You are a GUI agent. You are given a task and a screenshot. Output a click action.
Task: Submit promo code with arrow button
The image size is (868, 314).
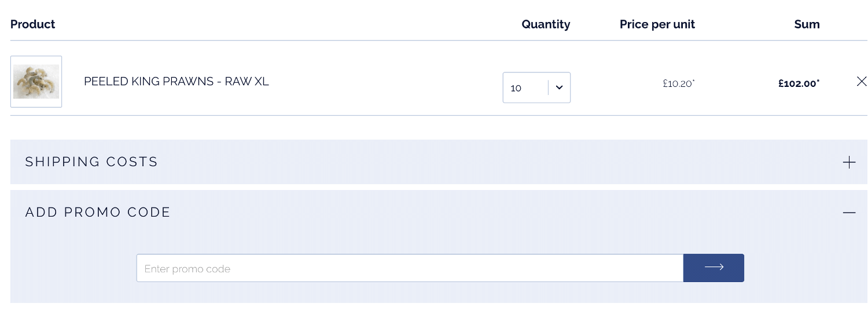pos(713,268)
